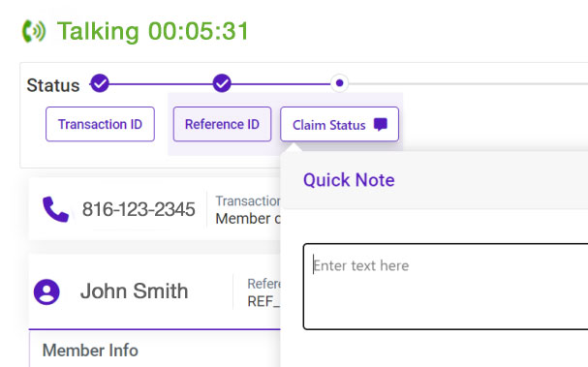Click the John Smith avatar icon
The width and height of the screenshot is (588, 367).
[x=46, y=291]
